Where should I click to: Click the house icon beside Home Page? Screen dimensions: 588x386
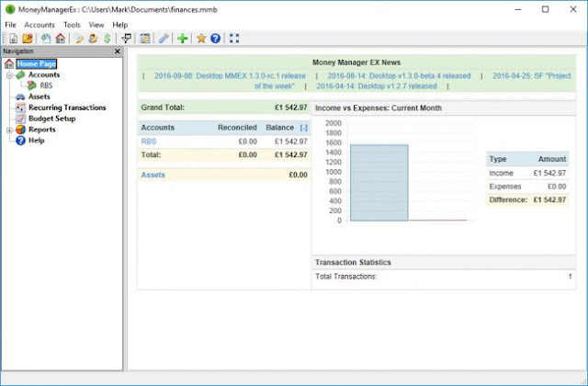[x=9, y=63]
